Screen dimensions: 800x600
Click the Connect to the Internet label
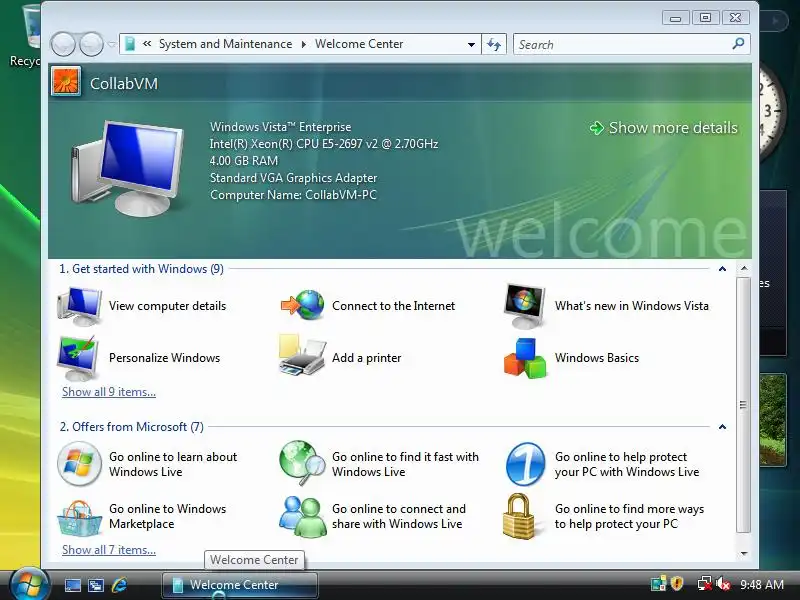coord(393,306)
